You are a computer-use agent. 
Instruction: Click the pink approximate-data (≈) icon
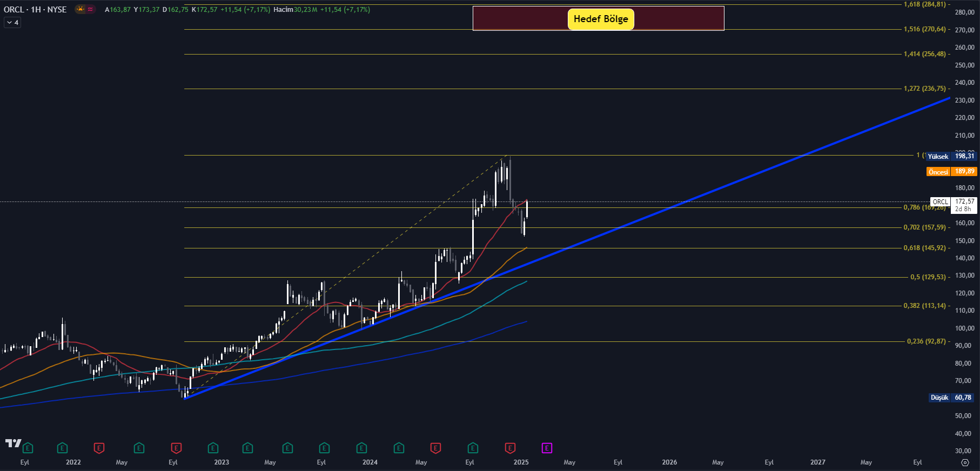(x=90, y=9)
